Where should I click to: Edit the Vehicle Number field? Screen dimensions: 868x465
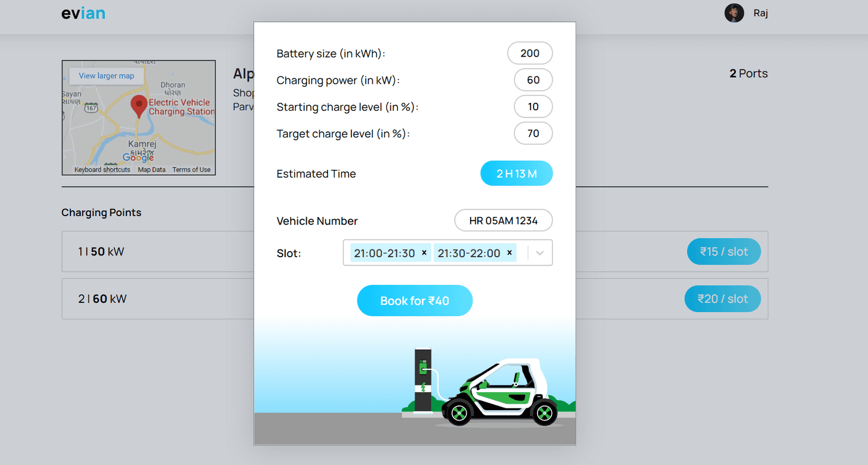pos(503,220)
